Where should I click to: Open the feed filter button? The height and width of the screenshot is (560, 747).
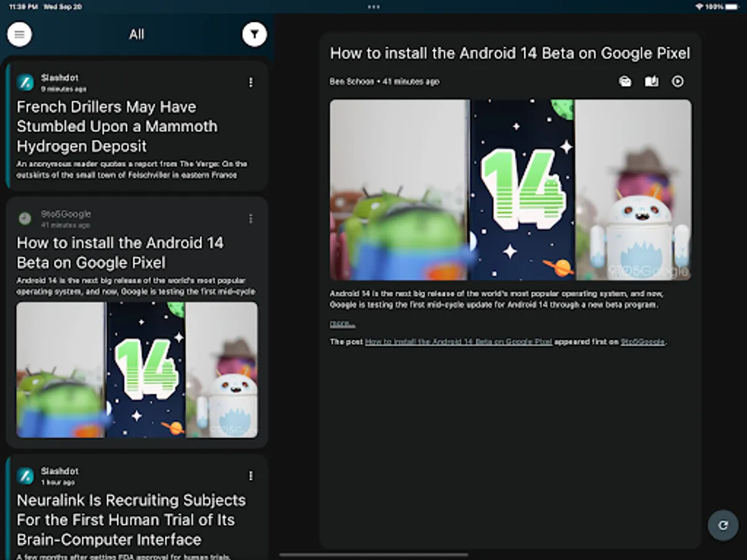[255, 34]
